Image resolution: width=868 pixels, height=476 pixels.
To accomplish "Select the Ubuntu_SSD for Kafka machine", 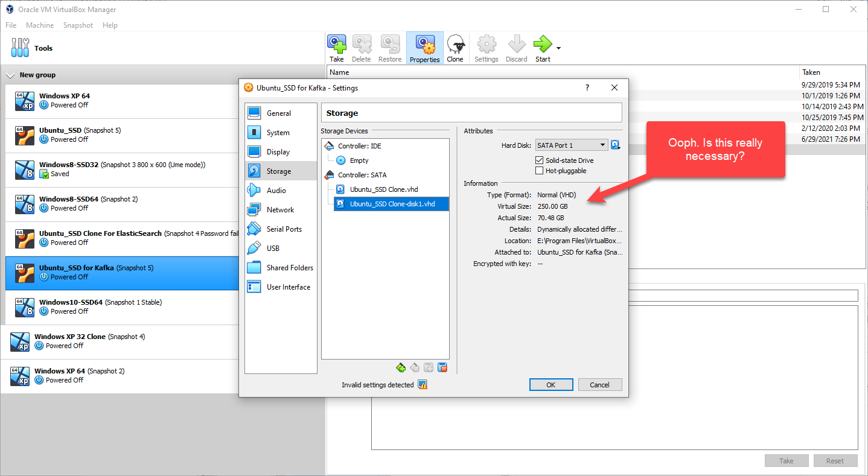I will (123, 273).
